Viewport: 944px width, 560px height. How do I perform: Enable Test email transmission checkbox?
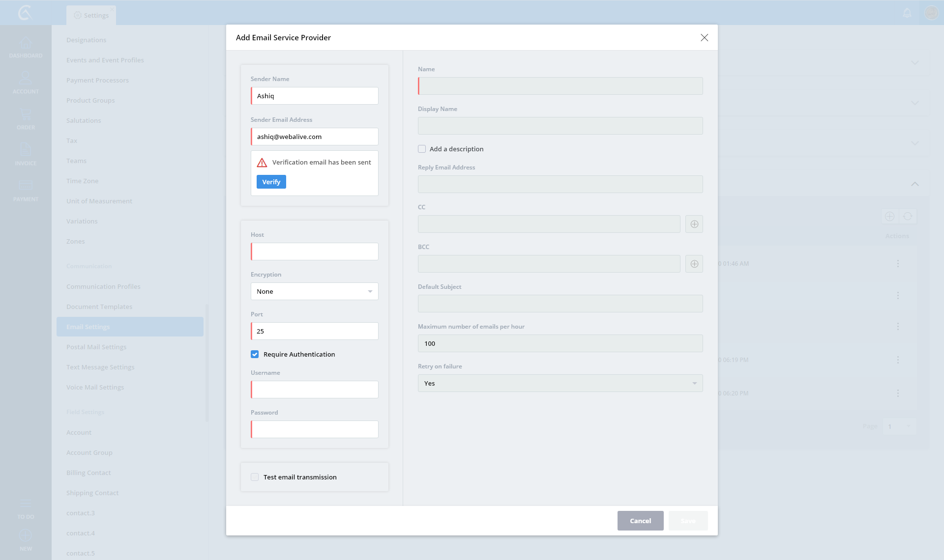(255, 477)
